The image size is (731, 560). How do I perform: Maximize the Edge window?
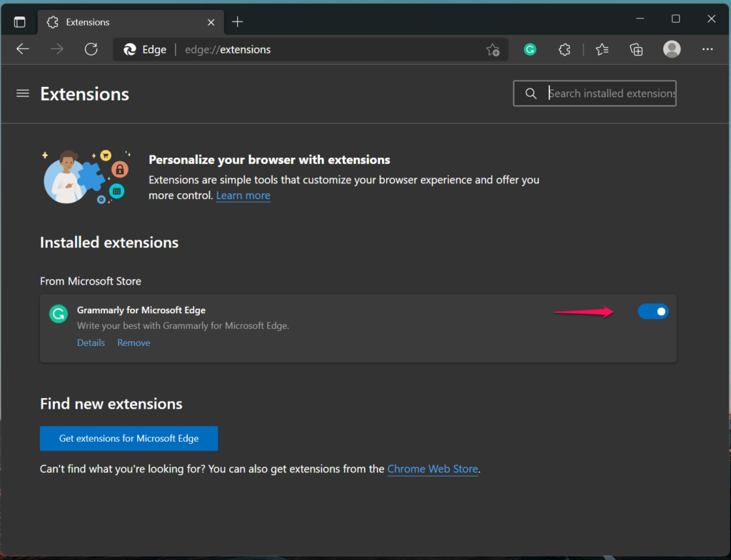[675, 19]
